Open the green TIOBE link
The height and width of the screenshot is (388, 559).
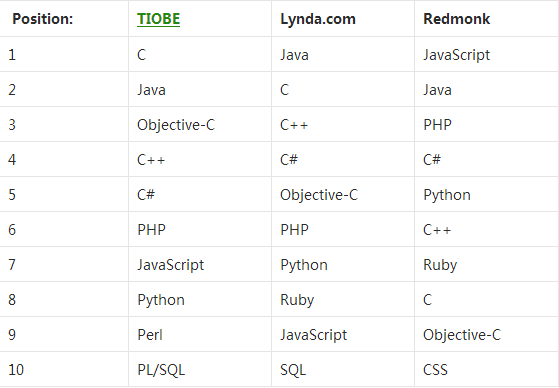158,19
